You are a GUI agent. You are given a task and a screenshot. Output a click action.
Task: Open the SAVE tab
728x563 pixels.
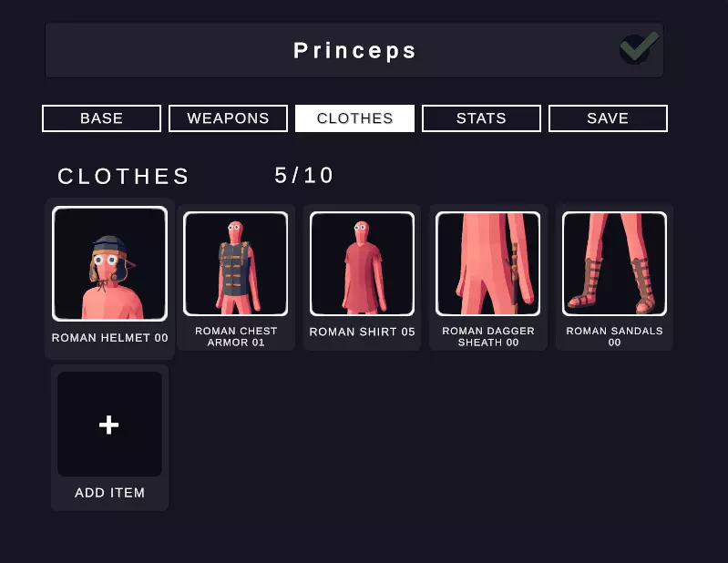609,118
